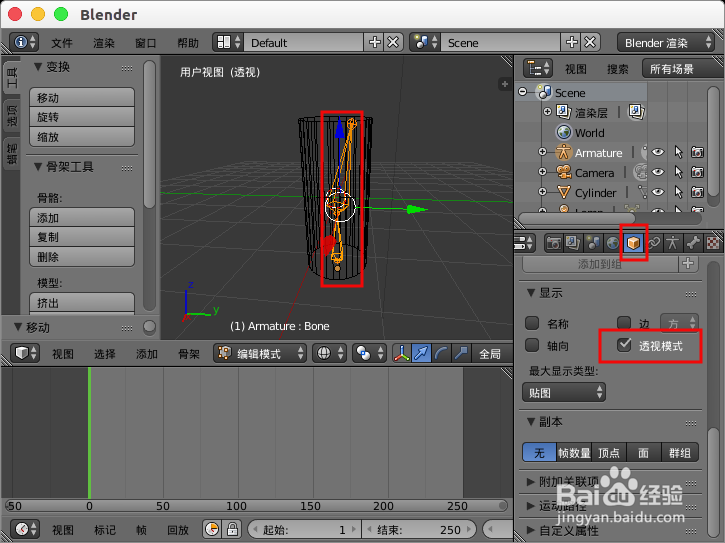Click the 结束 end frame field

click(418, 529)
